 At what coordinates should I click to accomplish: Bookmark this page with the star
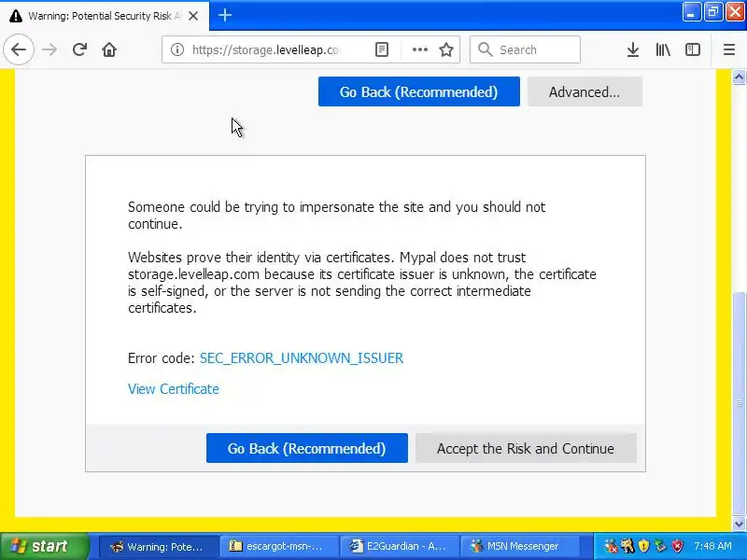[446, 49]
